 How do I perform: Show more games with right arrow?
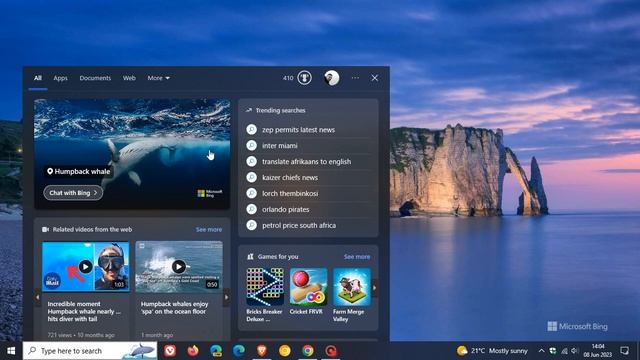pyautogui.click(x=374, y=288)
